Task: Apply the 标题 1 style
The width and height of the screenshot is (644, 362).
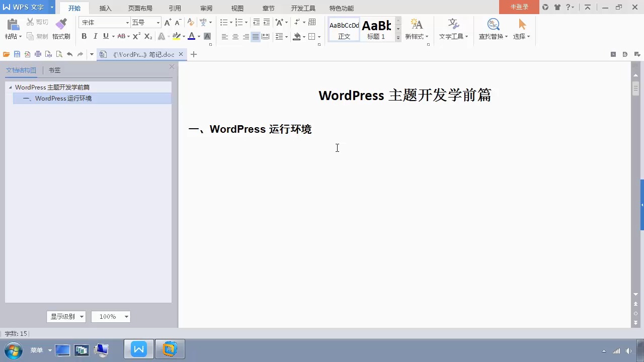Action: coord(376,29)
